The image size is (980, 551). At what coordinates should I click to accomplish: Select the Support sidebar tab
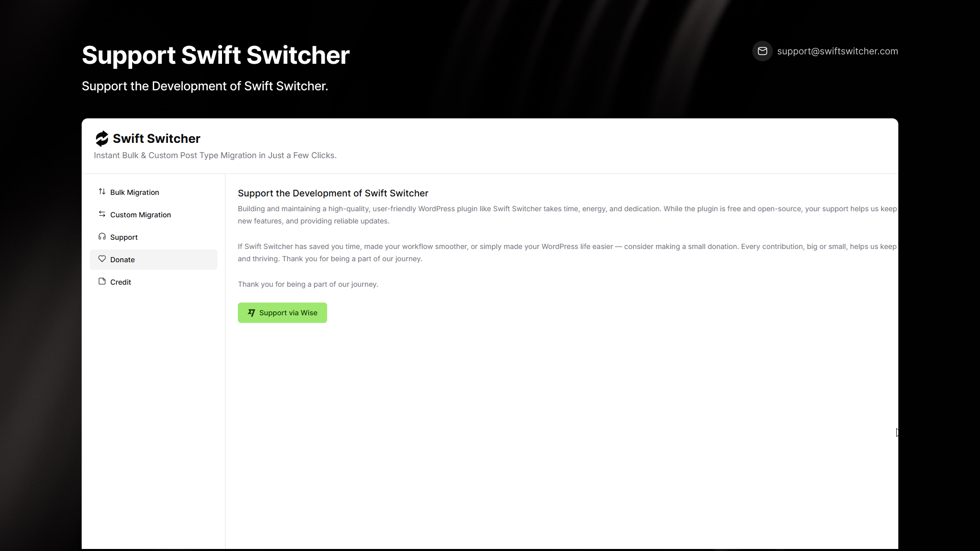coord(154,237)
